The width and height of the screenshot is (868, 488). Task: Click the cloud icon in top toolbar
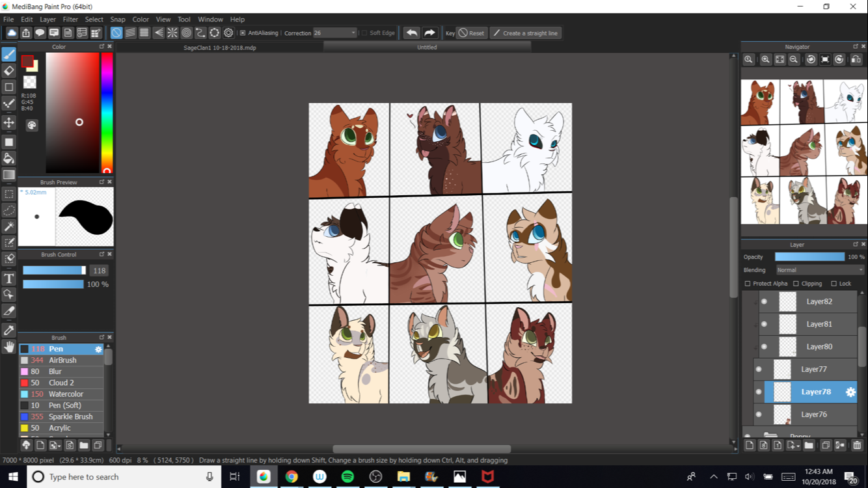(12, 33)
